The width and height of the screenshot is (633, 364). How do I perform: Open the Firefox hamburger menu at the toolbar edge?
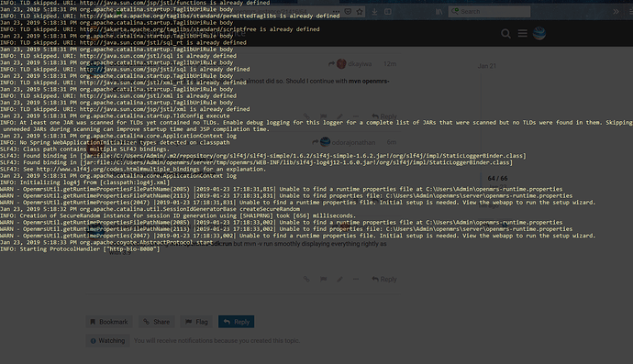(630, 12)
